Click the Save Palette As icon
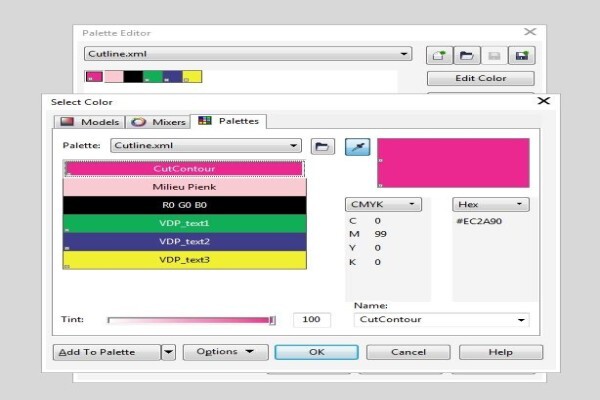Screen dimensions: 600x400 point(522,56)
